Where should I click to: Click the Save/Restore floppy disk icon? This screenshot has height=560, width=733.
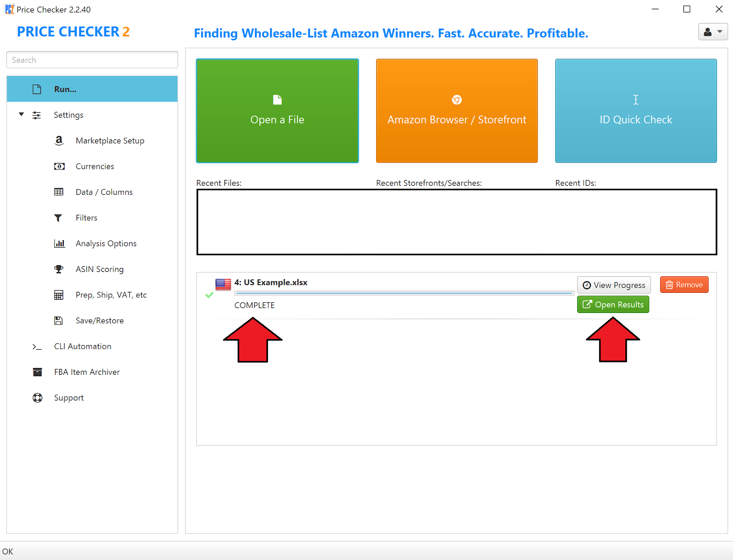pos(59,321)
